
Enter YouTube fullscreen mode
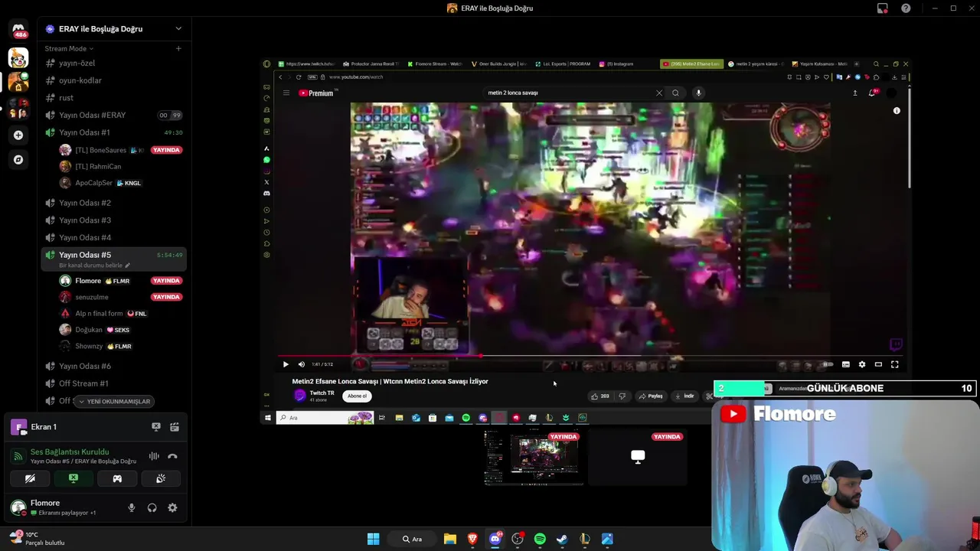[x=894, y=364]
